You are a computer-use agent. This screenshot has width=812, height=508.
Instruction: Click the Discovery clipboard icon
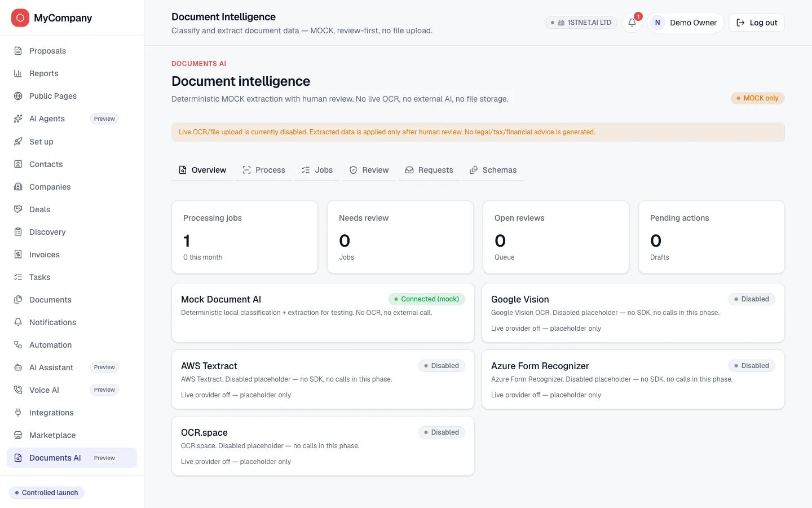click(18, 232)
